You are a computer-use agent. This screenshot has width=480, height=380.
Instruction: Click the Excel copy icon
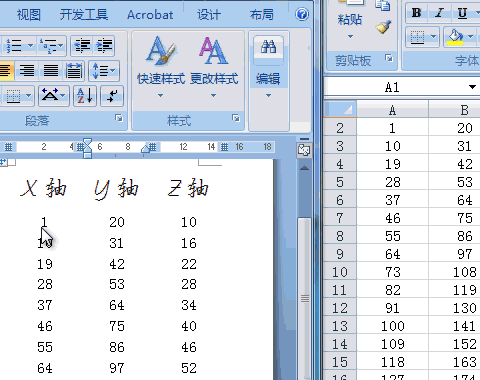click(383, 5)
